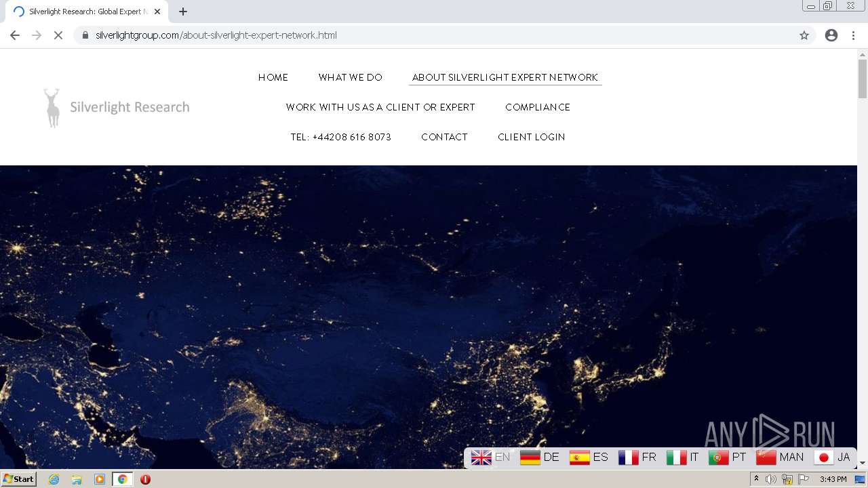This screenshot has width=868, height=488.
Task: Open Windows Media Player from taskbar
Action: [x=100, y=479]
